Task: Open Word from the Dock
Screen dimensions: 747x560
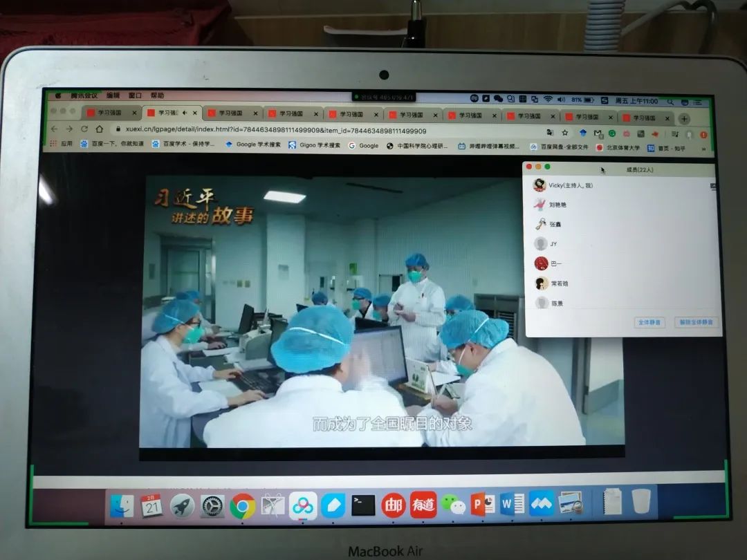Action: point(513,504)
